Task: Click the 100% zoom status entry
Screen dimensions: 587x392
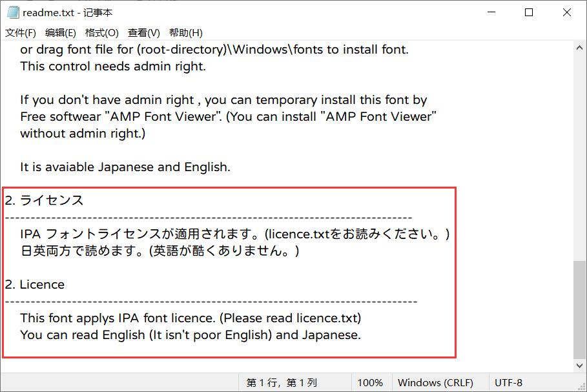Action: (x=370, y=383)
